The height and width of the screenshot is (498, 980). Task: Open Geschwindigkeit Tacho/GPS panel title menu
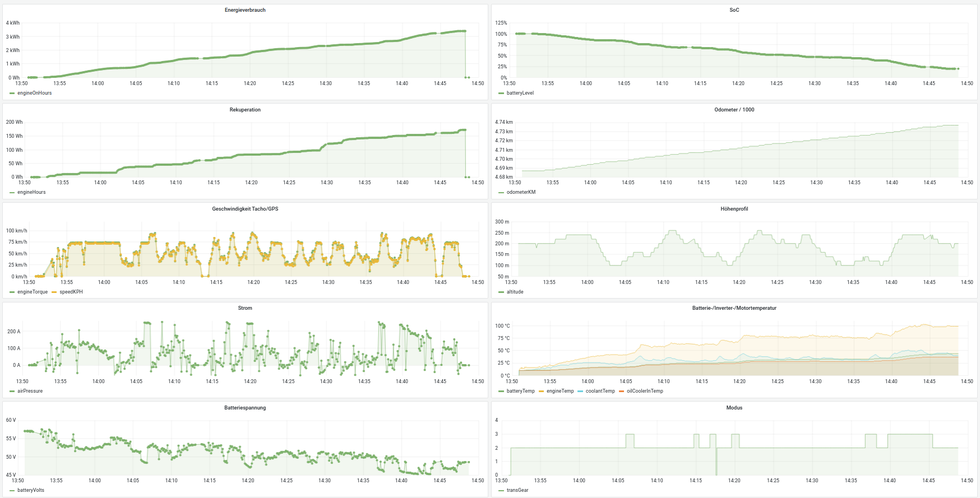pos(245,209)
